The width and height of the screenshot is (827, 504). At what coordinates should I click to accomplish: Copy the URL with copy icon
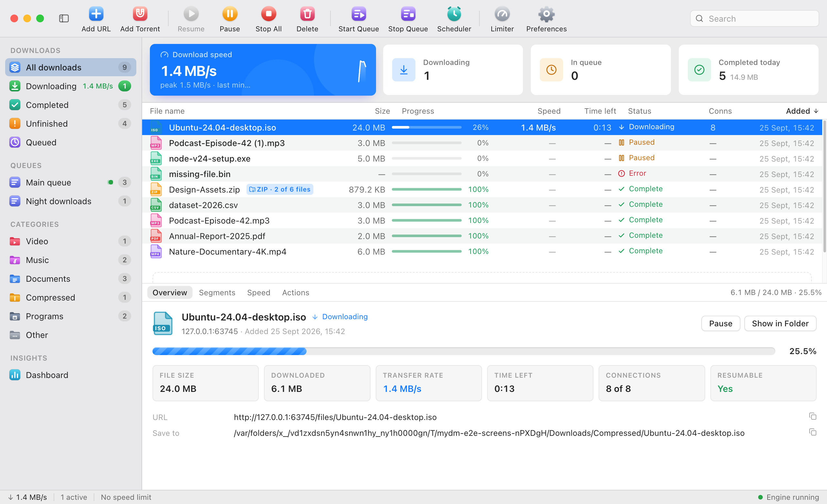click(x=812, y=416)
